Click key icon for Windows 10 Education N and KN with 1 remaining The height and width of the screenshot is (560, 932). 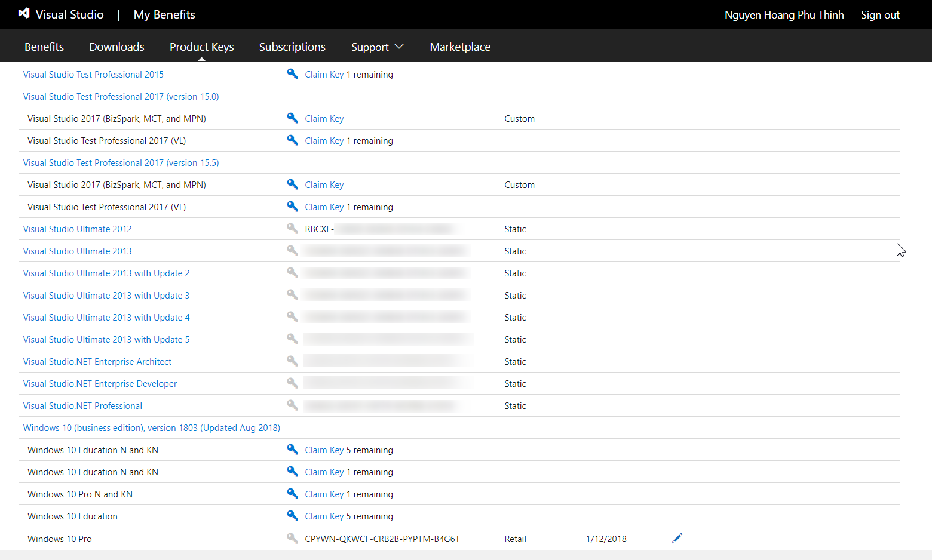tap(292, 472)
